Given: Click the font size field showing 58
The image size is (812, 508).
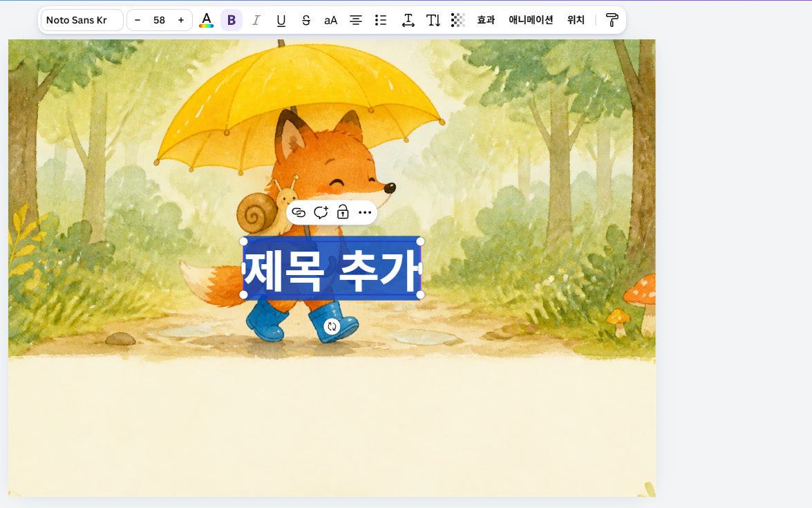Looking at the screenshot, I should (x=159, y=20).
